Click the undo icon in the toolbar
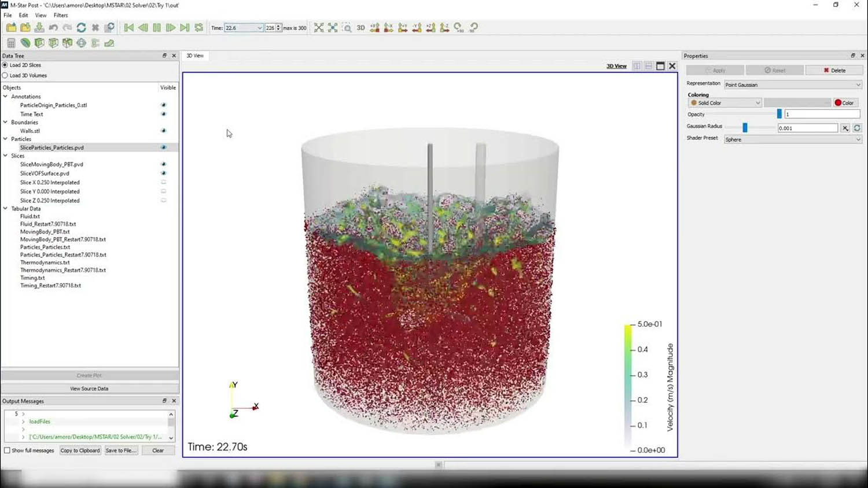 tap(53, 27)
